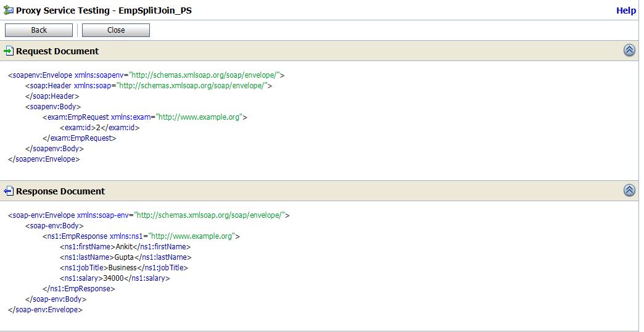Click the Response Document arrow icon

[9, 191]
